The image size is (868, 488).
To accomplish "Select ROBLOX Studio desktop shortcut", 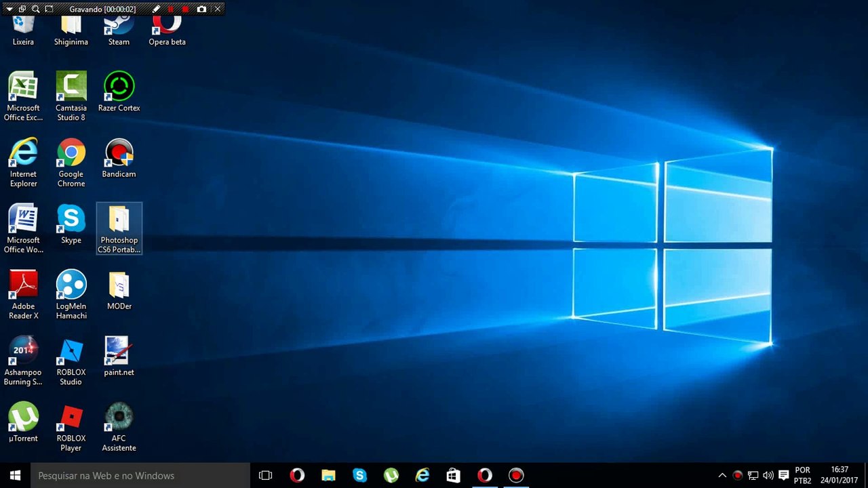I will point(71,361).
